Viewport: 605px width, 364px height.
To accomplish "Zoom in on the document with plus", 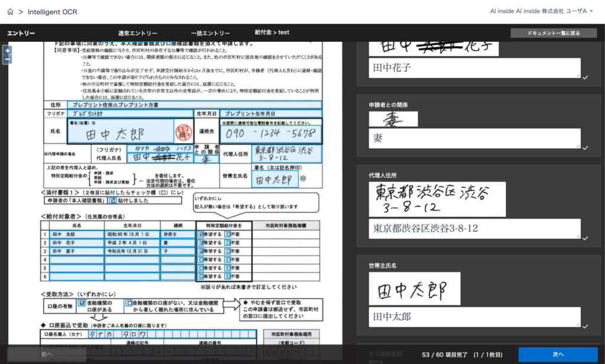I will pyautogui.click(x=7, y=51).
